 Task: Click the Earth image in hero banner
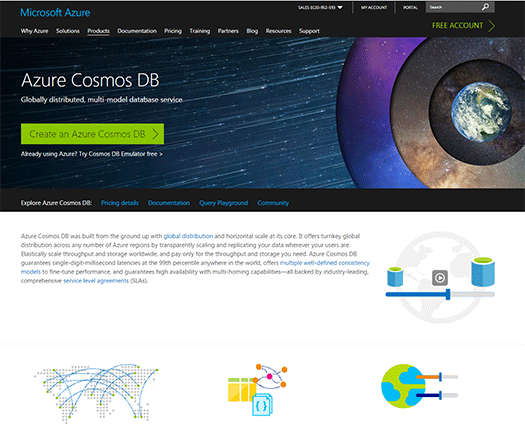point(481,112)
